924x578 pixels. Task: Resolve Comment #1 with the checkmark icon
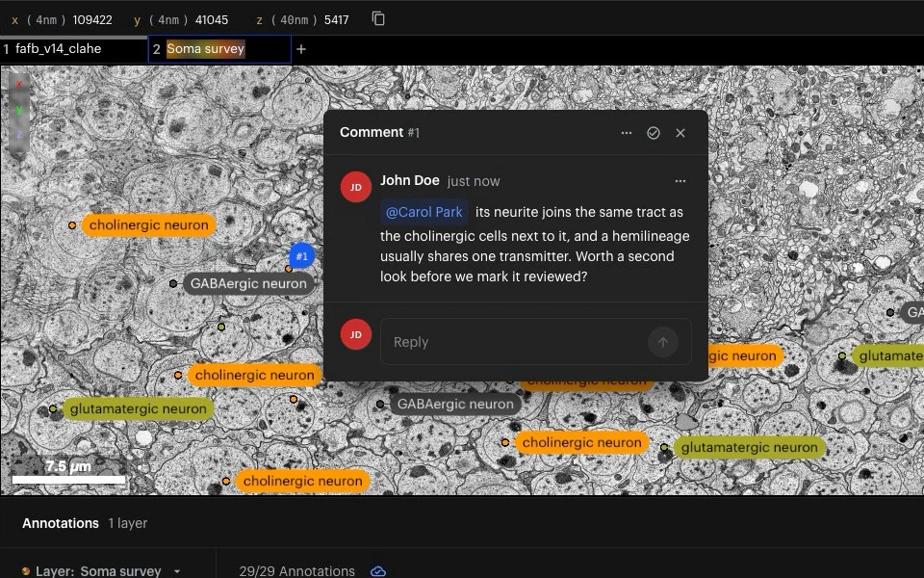[653, 133]
